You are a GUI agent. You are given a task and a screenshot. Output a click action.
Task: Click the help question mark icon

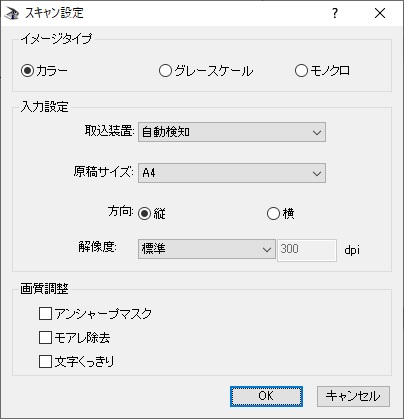click(x=335, y=13)
